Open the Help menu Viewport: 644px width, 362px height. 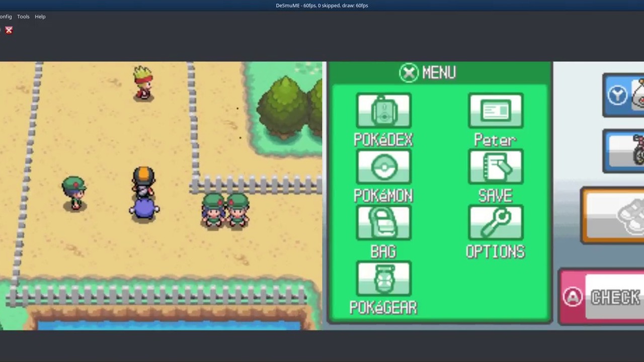(x=40, y=17)
